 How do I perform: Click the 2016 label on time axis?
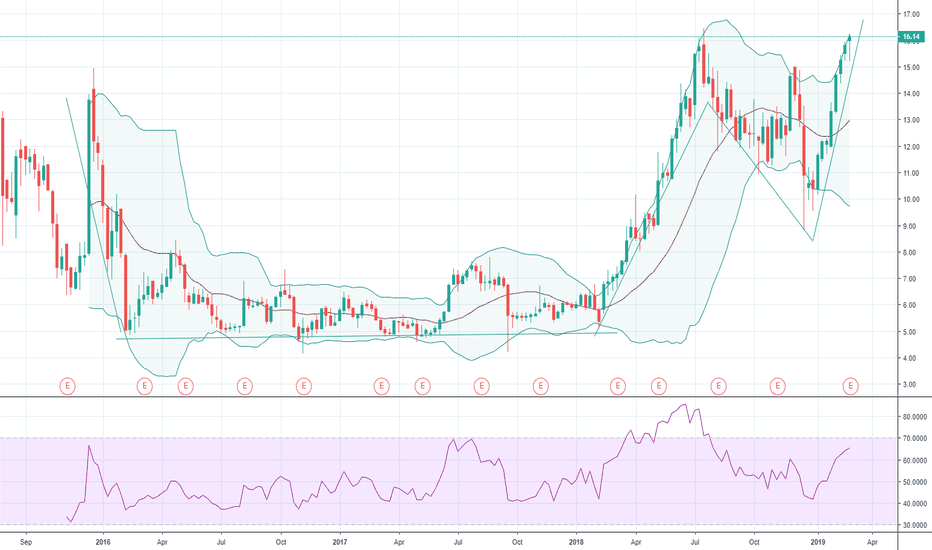coord(103,542)
